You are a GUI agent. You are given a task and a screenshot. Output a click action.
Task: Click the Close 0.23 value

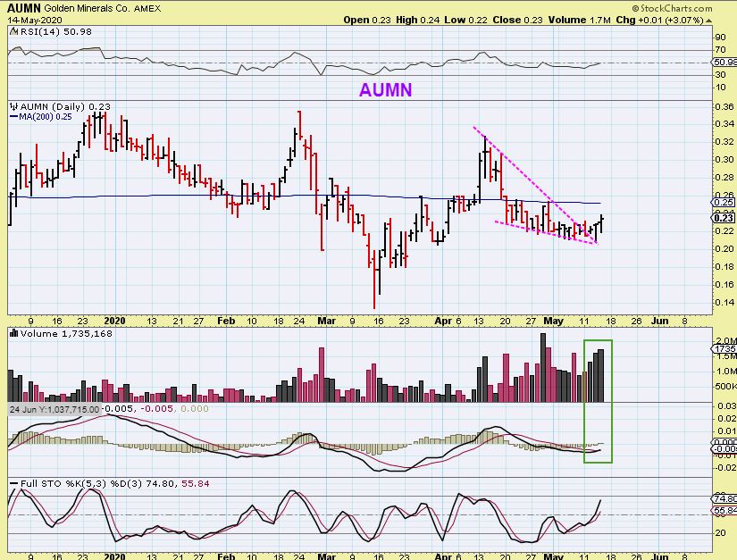(x=517, y=21)
